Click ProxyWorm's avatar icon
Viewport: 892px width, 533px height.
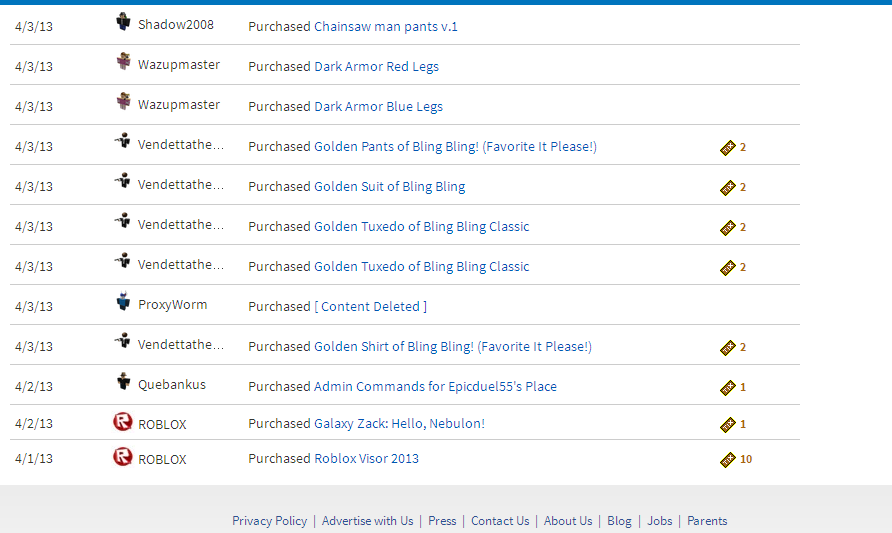(123, 302)
